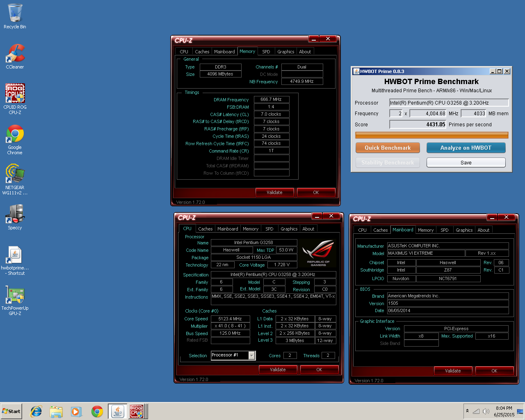Launch TechPowerUp GPU-Z desktop icon
This screenshot has height=420, width=525.
point(15,301)
